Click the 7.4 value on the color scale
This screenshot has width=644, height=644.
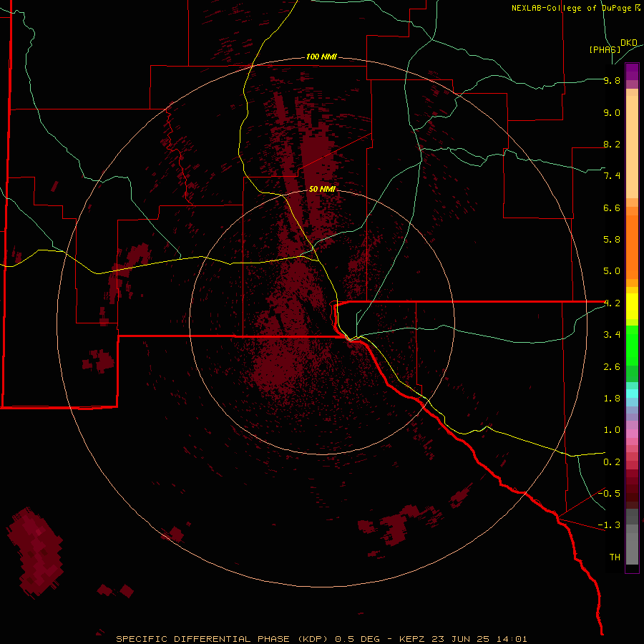coord(612,176)
